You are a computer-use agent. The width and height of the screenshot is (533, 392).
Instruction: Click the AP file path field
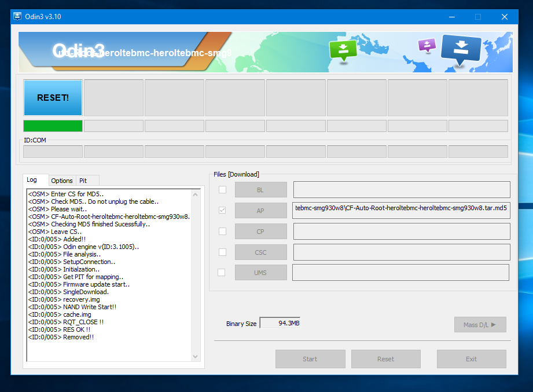(401, 210)
